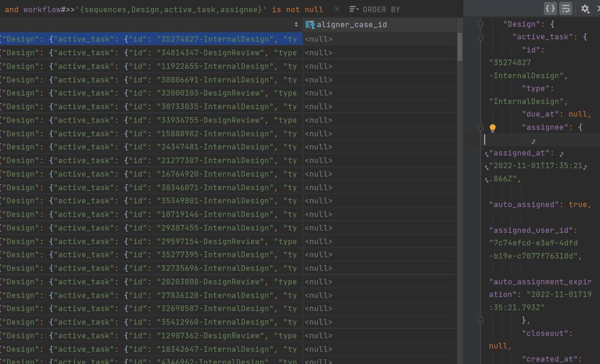The width and height of the screenshot is (600, 364).
Task: Collapse the "Design" JSON node
Action: click(480, 24)
